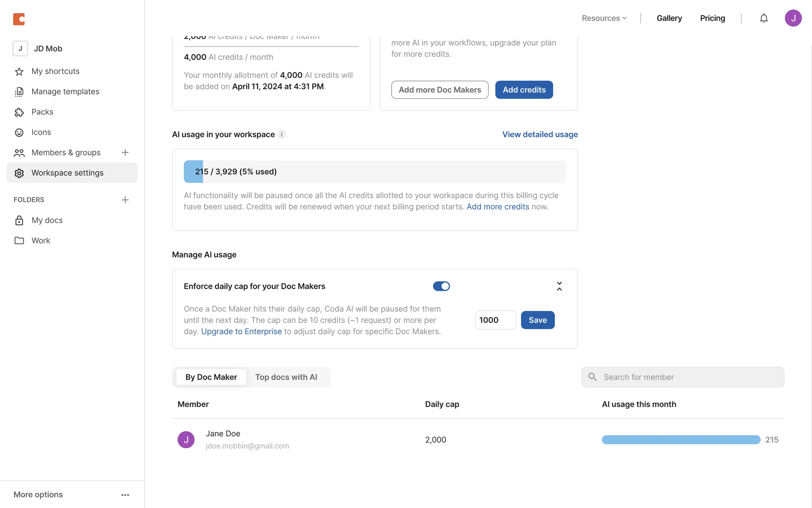Add a new folder with plus
The width and height of the screenshot is (812, 508).
[x=125, y=200]
